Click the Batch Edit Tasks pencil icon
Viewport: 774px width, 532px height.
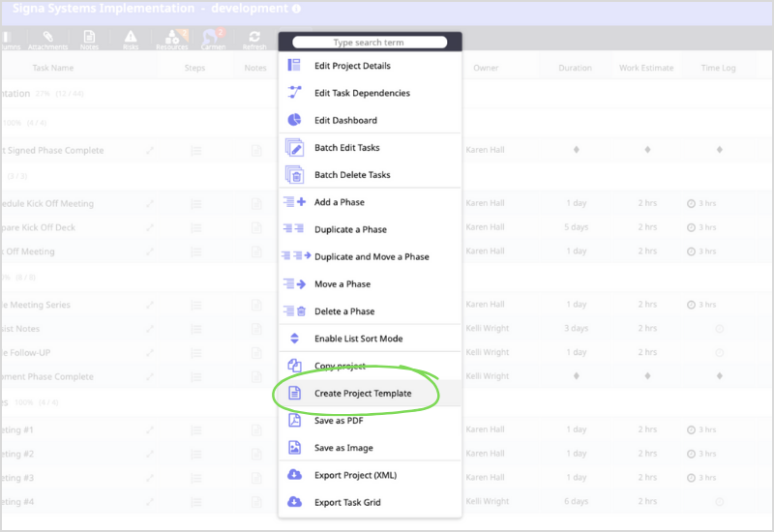(295, 147)
